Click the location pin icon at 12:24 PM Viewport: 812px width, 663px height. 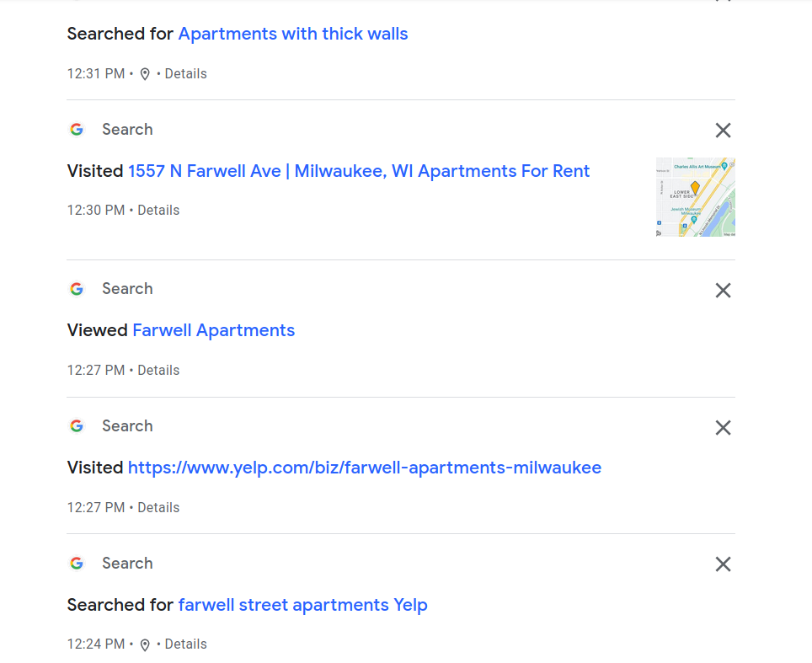pos(145,644)
